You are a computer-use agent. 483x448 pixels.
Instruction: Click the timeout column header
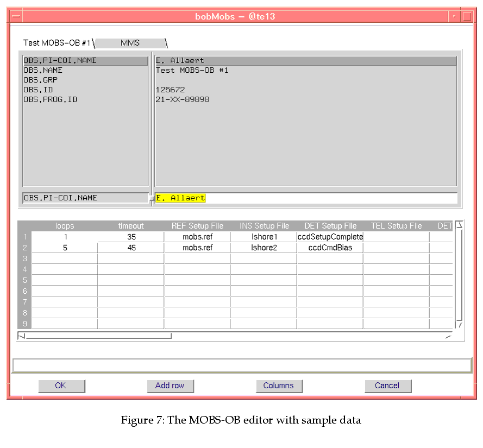[131, 226]
